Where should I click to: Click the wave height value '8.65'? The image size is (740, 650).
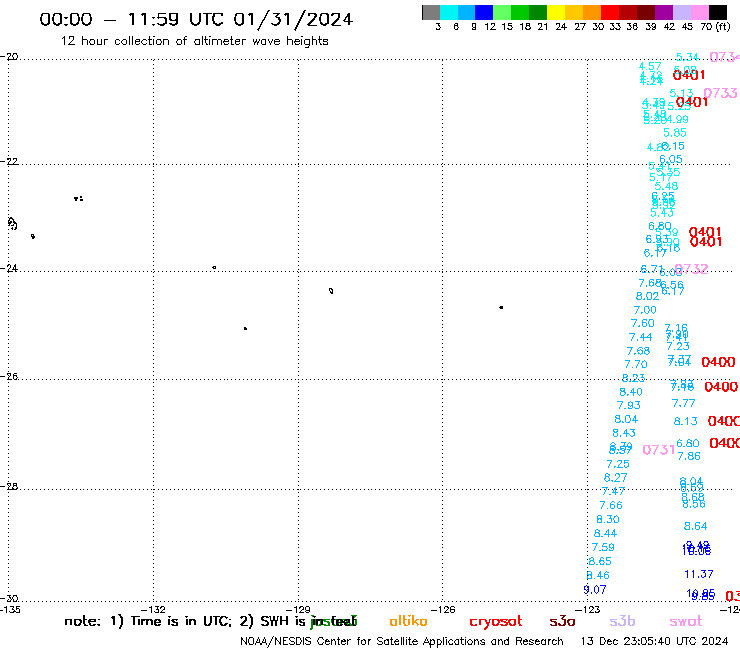(600, 561)
